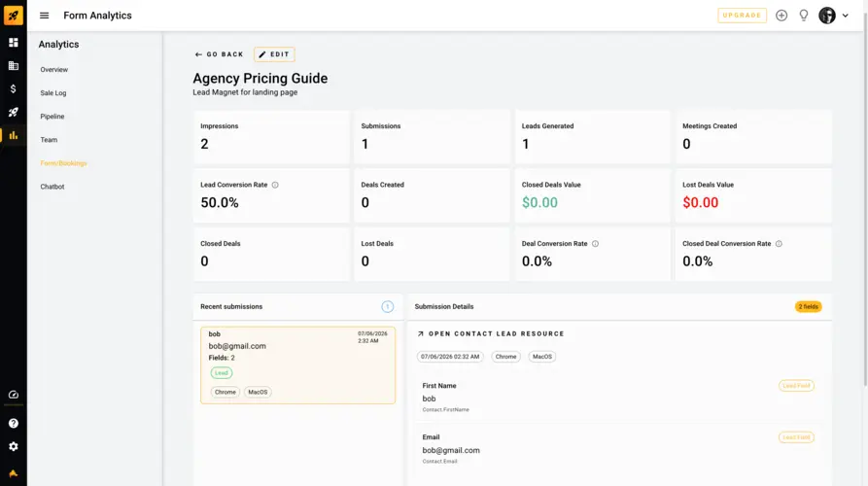868x486 pixels.
Task: Click the Lost Deals stat card
Action: 432,254
